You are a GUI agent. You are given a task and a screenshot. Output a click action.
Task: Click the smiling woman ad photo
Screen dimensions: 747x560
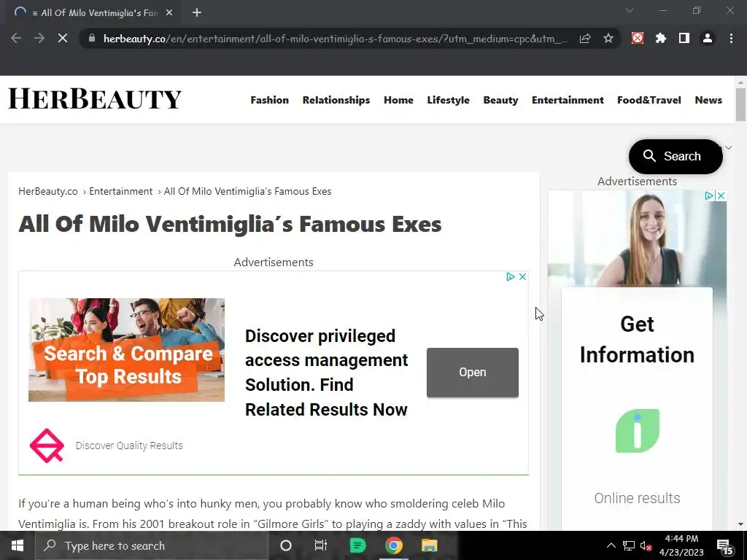click(x=637, y=238)
